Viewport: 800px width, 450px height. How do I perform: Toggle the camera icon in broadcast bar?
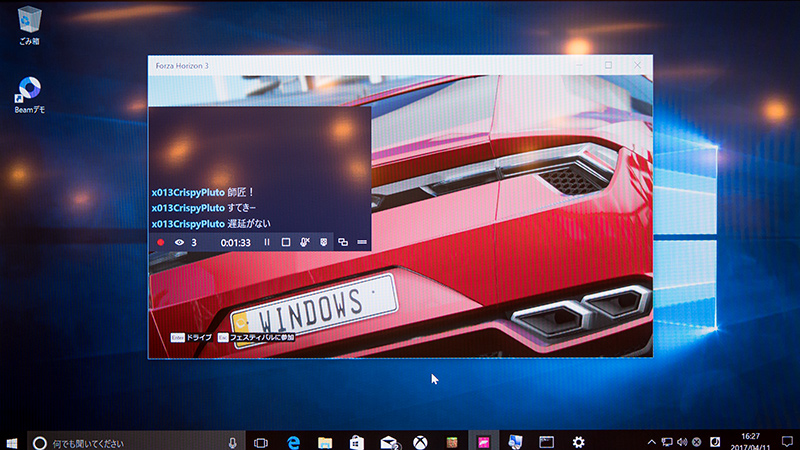click(323, 242)
